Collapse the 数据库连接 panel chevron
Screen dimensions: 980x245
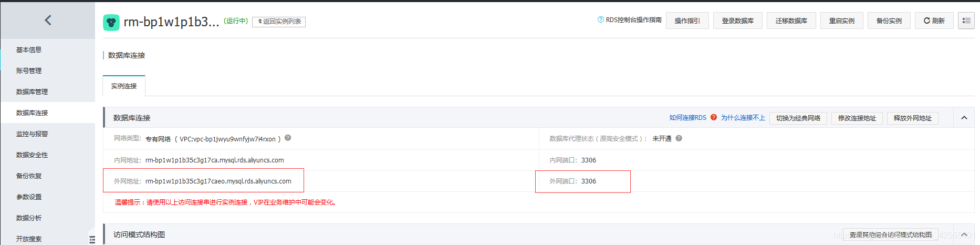[964, 118]
